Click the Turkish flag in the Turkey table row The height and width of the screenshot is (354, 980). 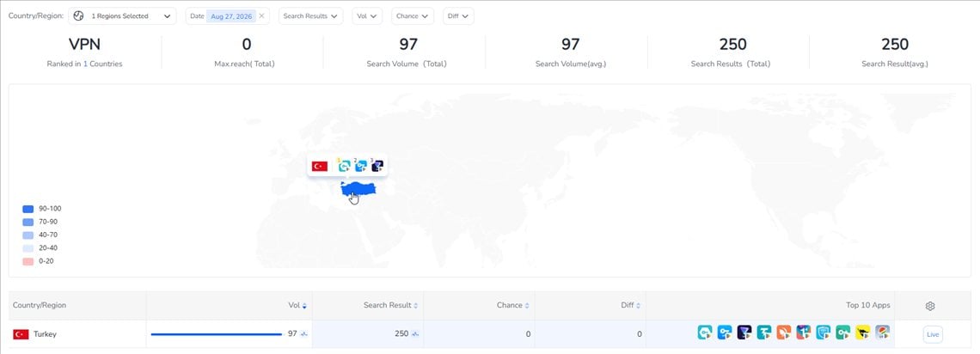tap(21, 334)
